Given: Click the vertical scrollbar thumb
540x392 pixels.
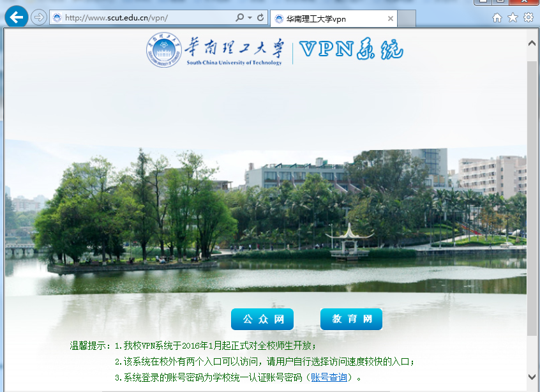Looking at the screenshot, I should (x=532, y=198).
